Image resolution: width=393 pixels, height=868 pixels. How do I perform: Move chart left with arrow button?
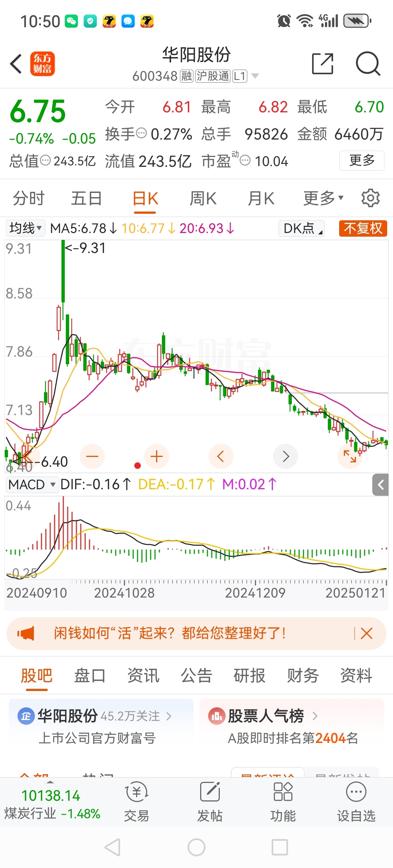221,456
